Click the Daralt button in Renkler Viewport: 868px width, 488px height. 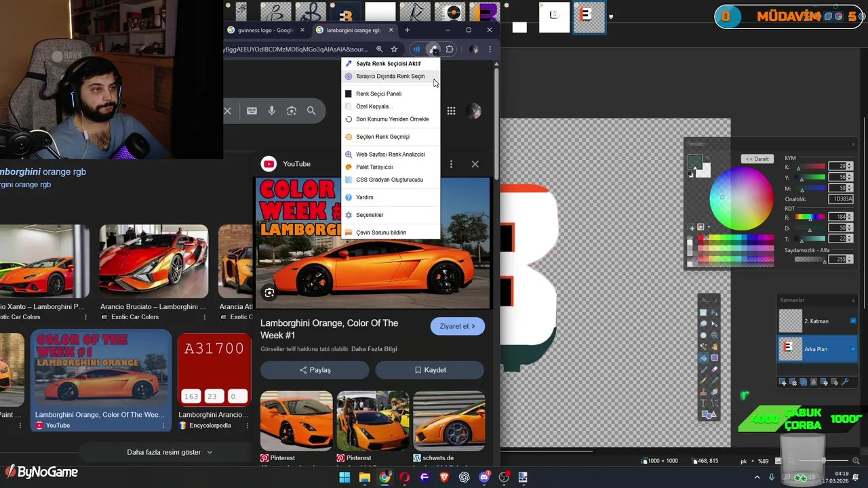pyautogui.click(x=757, y=159)
